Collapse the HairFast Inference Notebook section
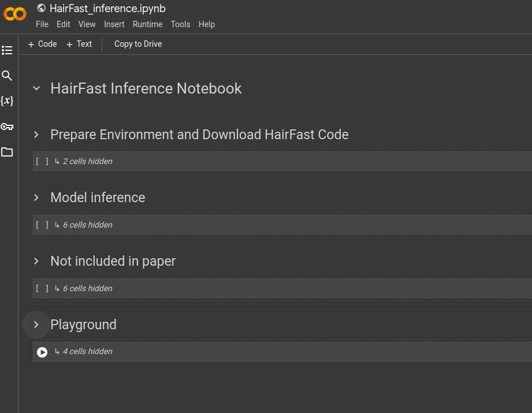This screenshot has width=532, height=413. point(36,88)
